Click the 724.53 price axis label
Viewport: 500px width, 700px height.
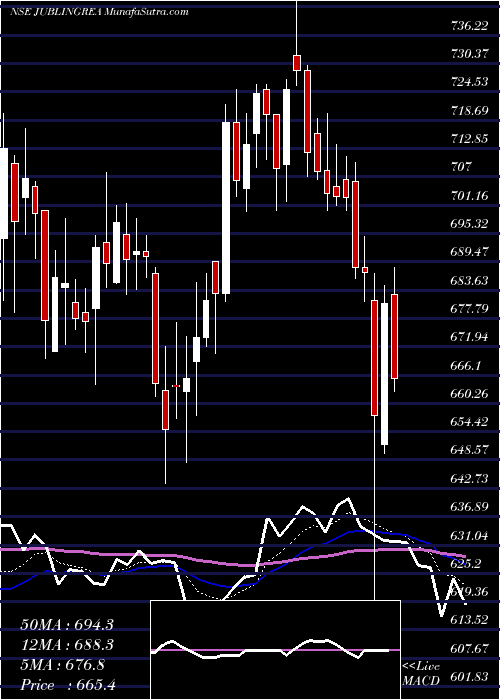[469, 83]
